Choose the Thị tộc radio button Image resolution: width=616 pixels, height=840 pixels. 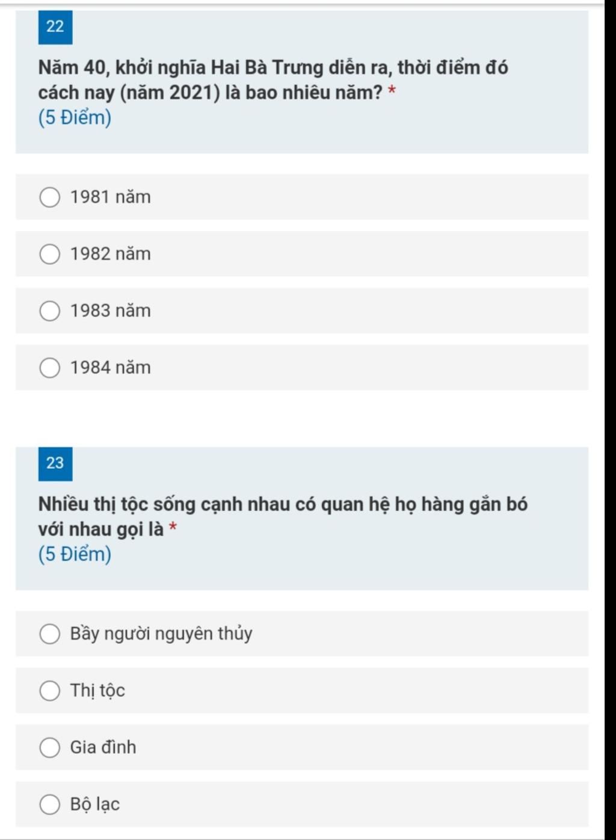click(49, 691)
